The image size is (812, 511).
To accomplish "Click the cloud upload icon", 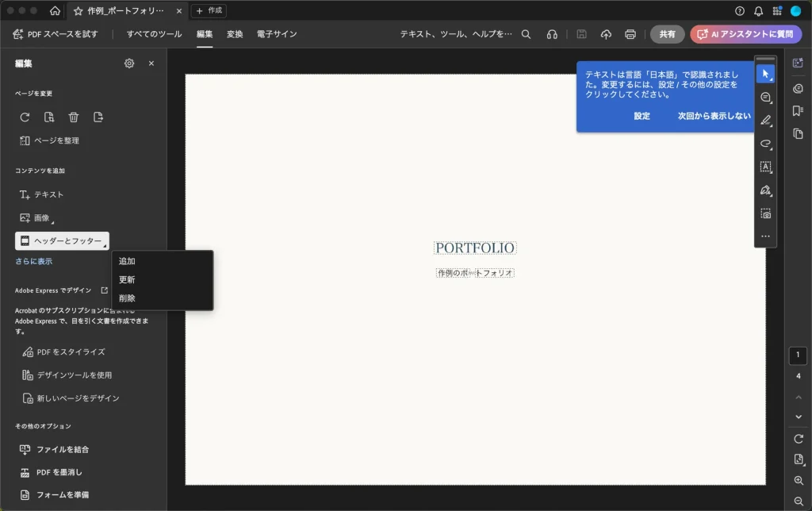I will click(x=606, y=34).
